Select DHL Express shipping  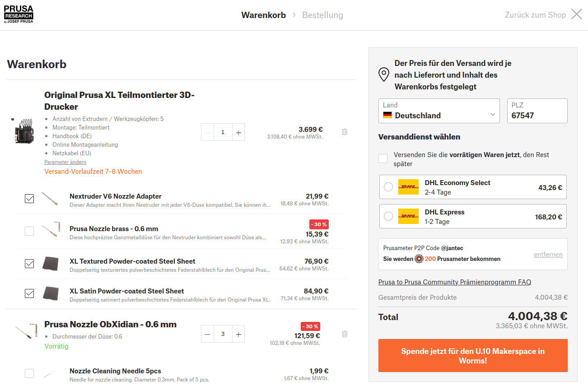coord(388,217)
